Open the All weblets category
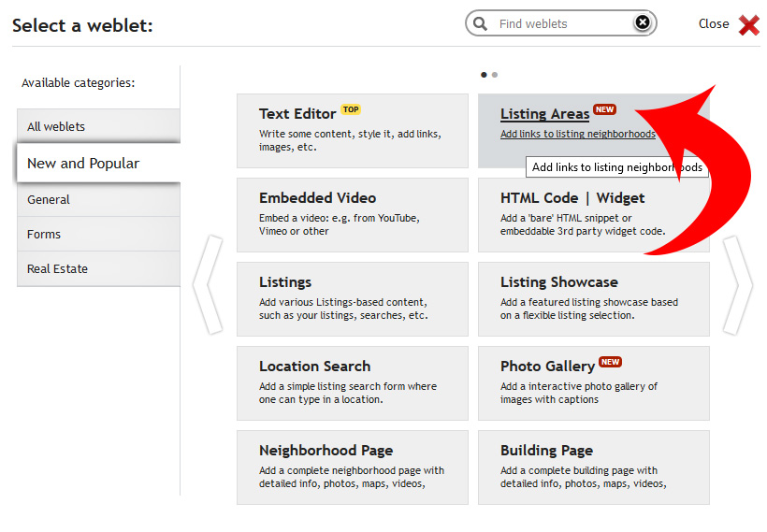 tap(99, 126)
